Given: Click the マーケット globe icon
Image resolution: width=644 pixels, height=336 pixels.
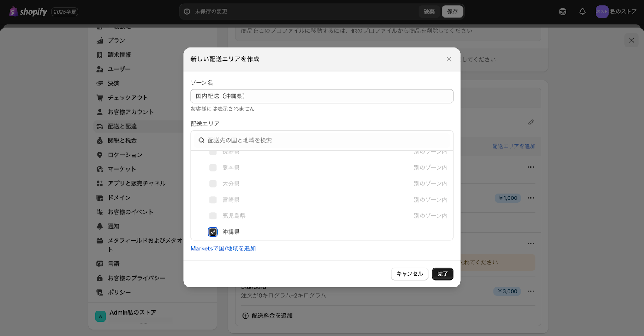Looking at the screenshot, I should 100,169.
